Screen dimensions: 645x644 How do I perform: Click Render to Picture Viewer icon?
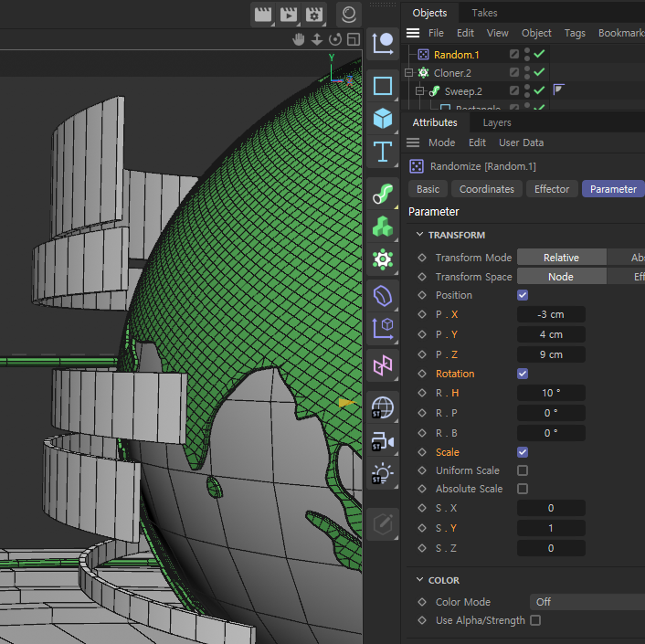click(x=289, y=15)
